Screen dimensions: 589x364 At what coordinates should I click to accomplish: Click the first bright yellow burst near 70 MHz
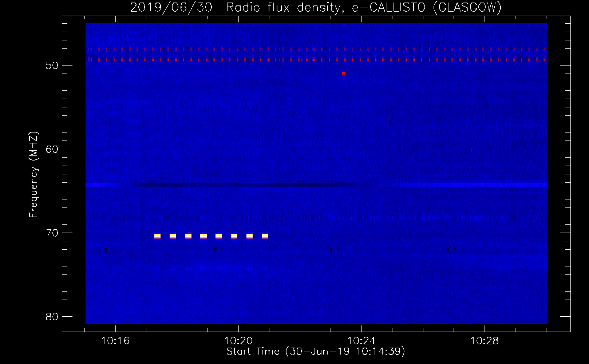[157, 236]
